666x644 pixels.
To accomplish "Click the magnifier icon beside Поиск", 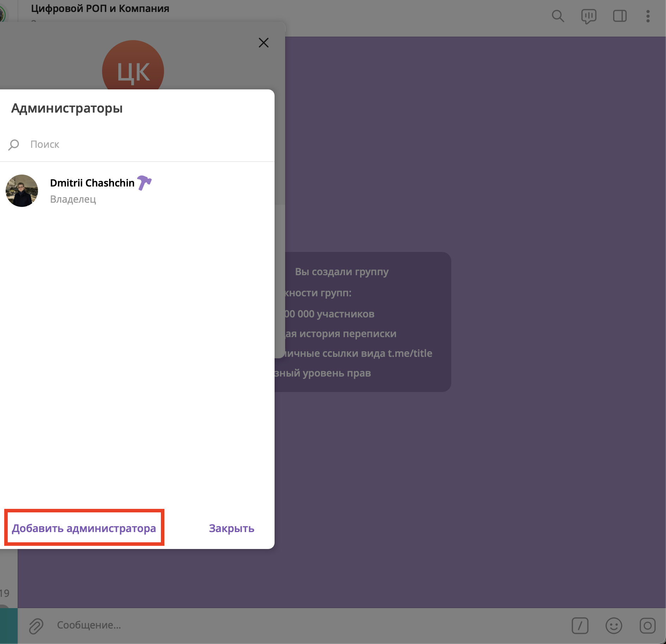I will tap(14, 145).
